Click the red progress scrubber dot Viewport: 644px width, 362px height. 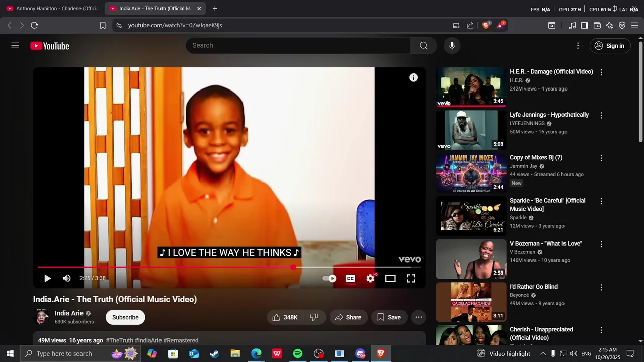point(293,267)
